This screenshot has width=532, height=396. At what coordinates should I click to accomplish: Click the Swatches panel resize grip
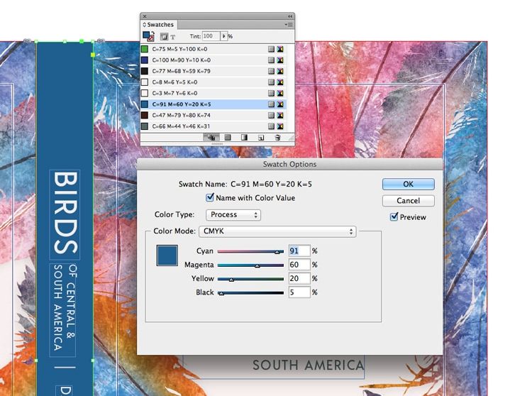291,138
